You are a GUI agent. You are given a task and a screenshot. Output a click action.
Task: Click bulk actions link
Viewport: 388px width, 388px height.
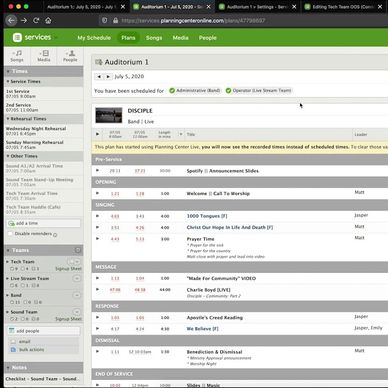pos(31,350)
